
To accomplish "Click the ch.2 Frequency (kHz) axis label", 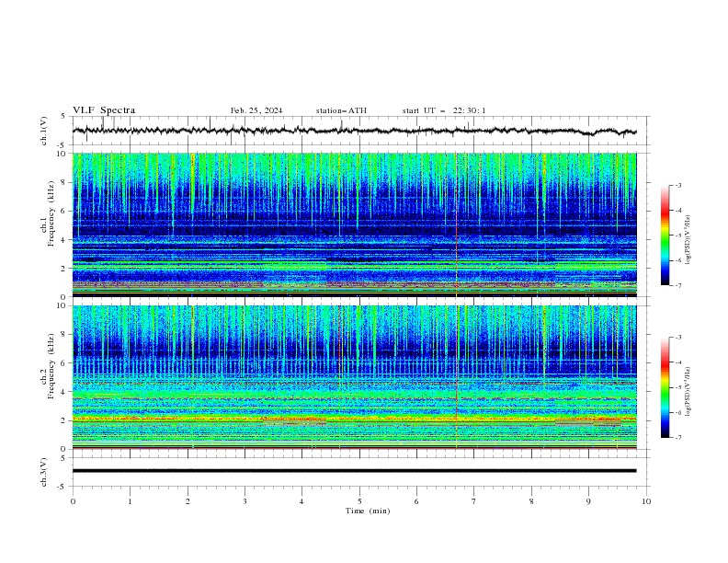I will point(48,366).
